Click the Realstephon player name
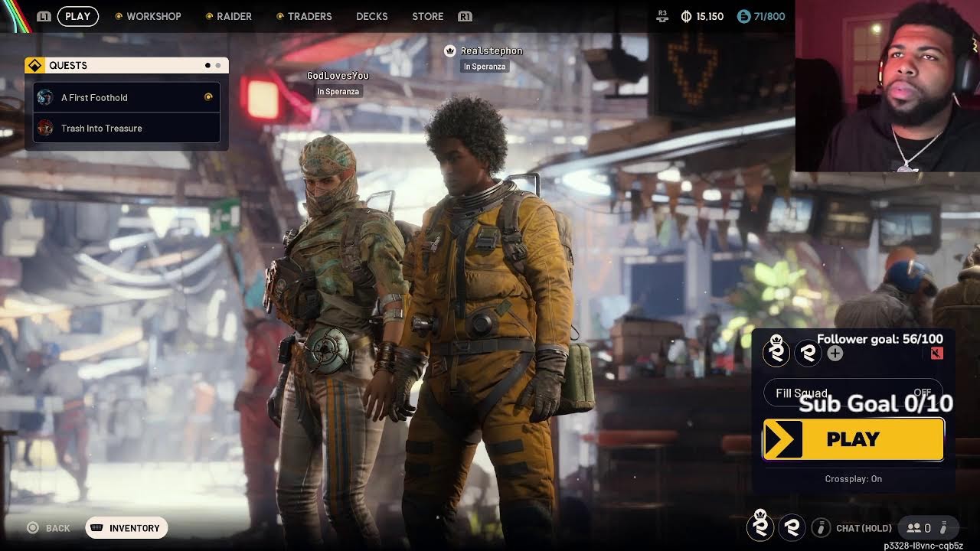Viewport: 980px width, 551px height. click(492, 51)
